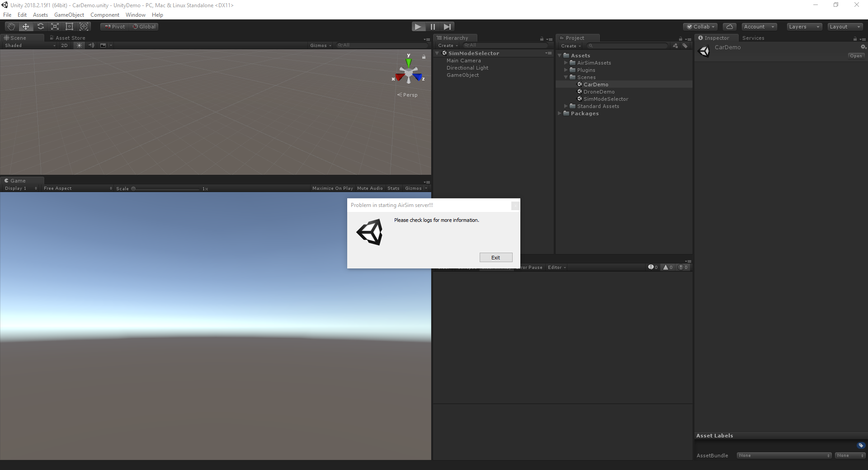Select the Move tool
Screen dimensions: 868x470
25,26
